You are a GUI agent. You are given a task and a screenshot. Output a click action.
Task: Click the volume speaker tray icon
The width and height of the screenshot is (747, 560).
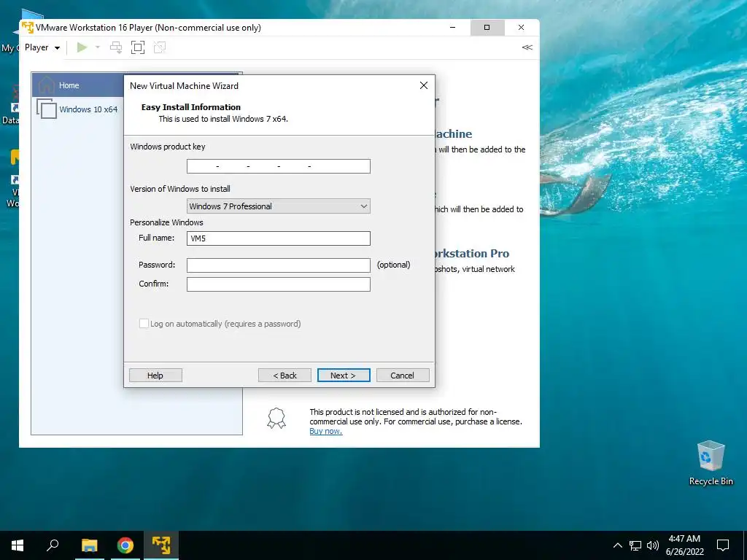tap(653, 545)
